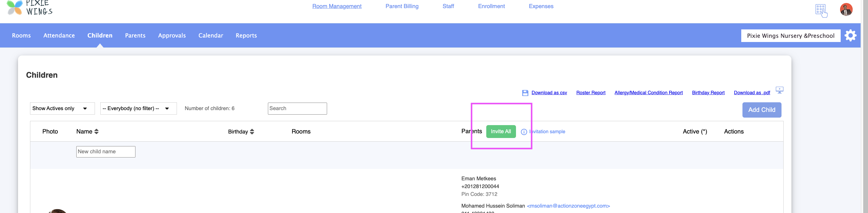Viewport: 868px width, 213px height.
Task: Click the Actions column header
Action: pos(733,132)
